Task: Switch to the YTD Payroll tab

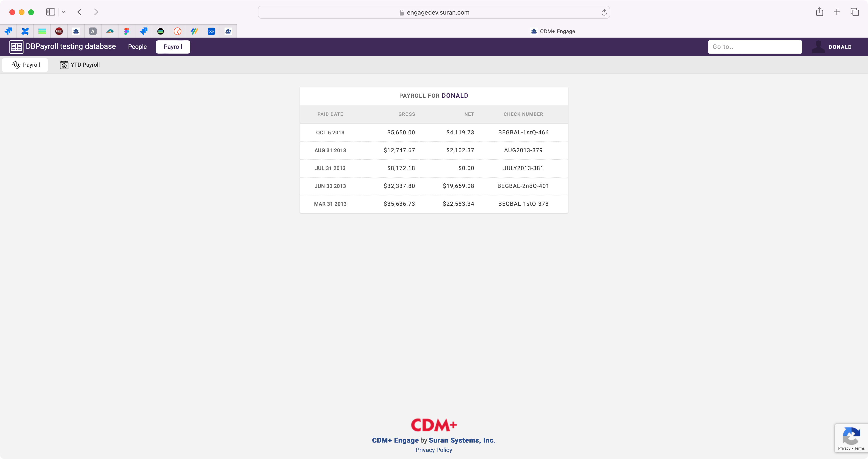Action: tap(80, 65)
